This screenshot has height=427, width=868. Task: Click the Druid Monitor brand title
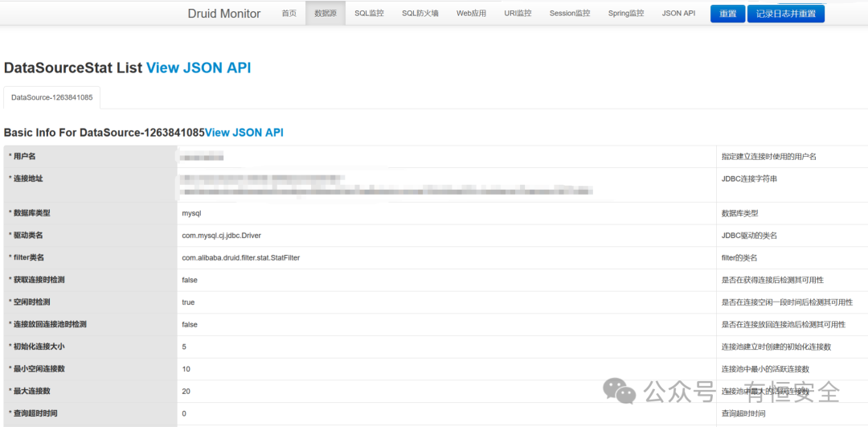[x=223, y=14]
